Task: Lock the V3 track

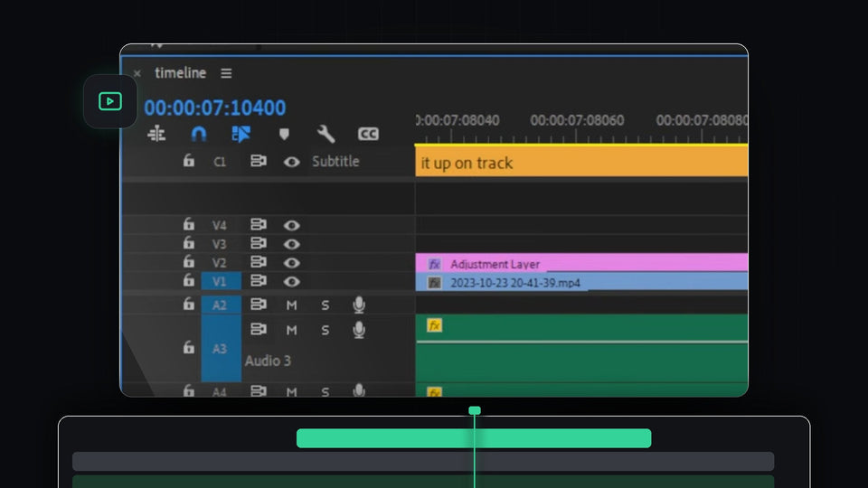Action: (189, 243)
